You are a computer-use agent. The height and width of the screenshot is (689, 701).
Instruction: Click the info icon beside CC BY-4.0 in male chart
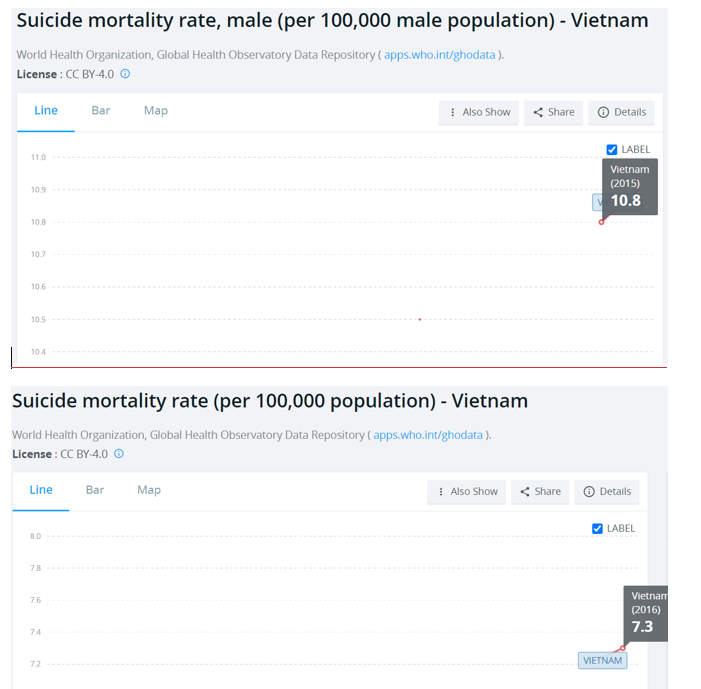(x=125, y=74)
